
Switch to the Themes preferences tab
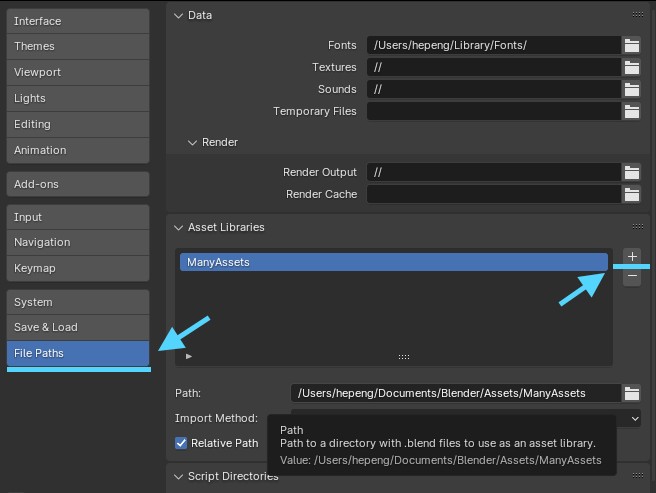coord(78,46)
